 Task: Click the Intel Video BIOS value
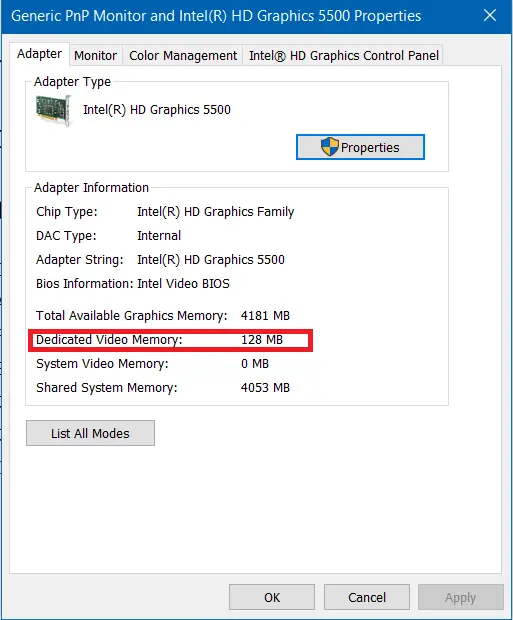[x=183, y=284]
